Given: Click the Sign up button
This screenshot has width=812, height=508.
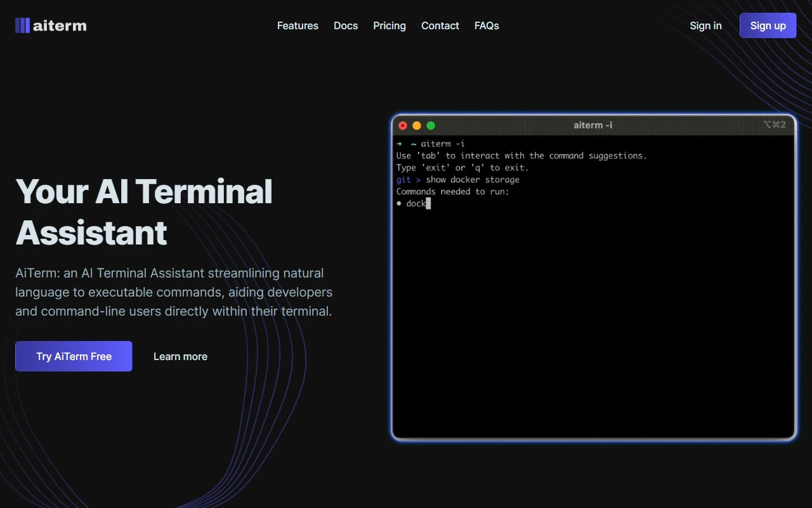Looking at the screenshot, I should [768, 25].
